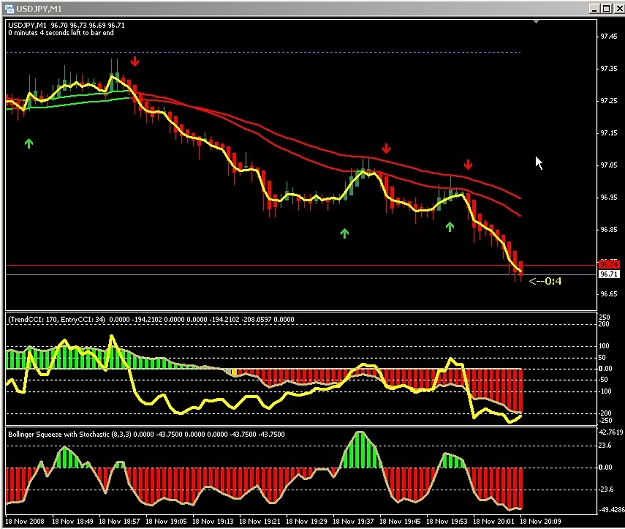
Task: Click the '18 Nov 20:01' time label
Action: (493, 521)
